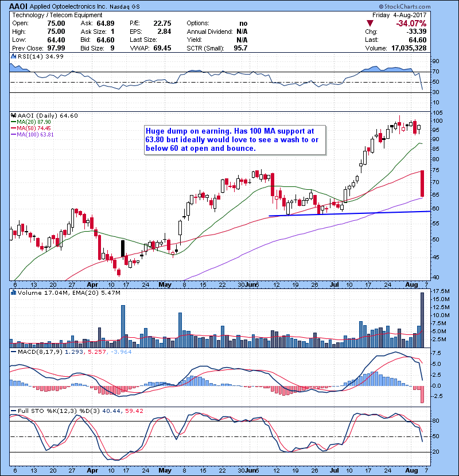Click the AAOI ticker symbol title
The height and width of the screenshot is (476, 459).
(18, 6)
